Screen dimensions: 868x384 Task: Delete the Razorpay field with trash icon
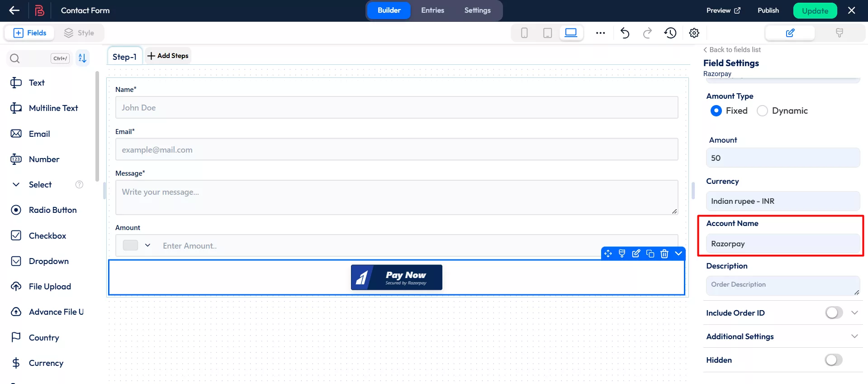(x=664, y=254)
